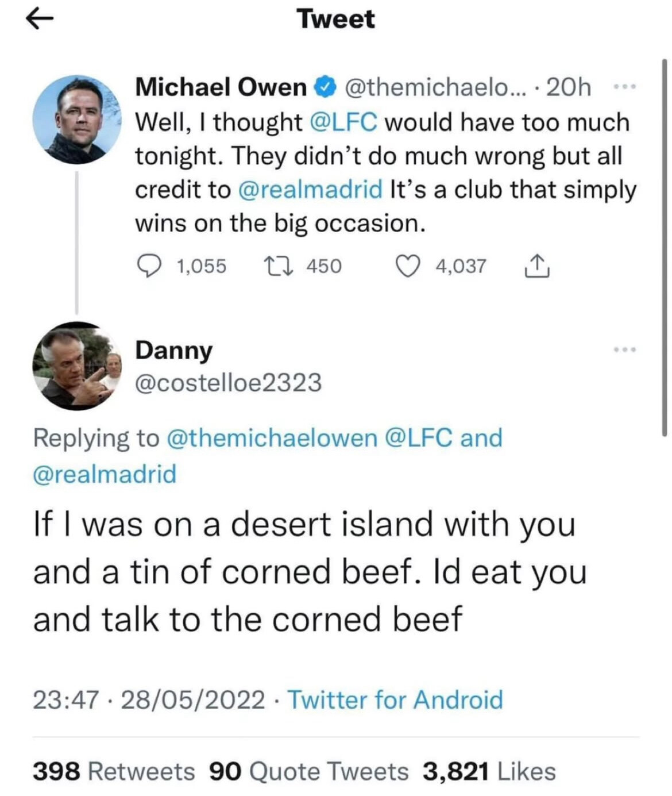
Task: Tap share icon on Michael Owen's tweet
Action: tap(537, 266)
